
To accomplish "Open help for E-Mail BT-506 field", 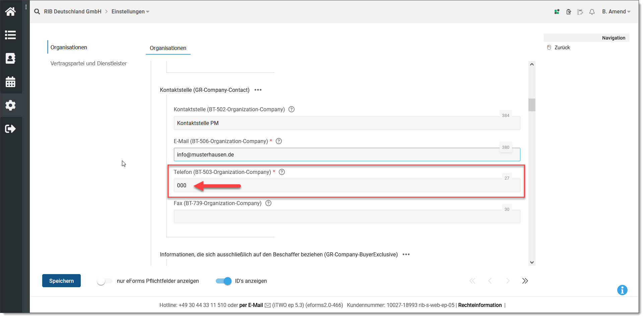I will 279,141.
